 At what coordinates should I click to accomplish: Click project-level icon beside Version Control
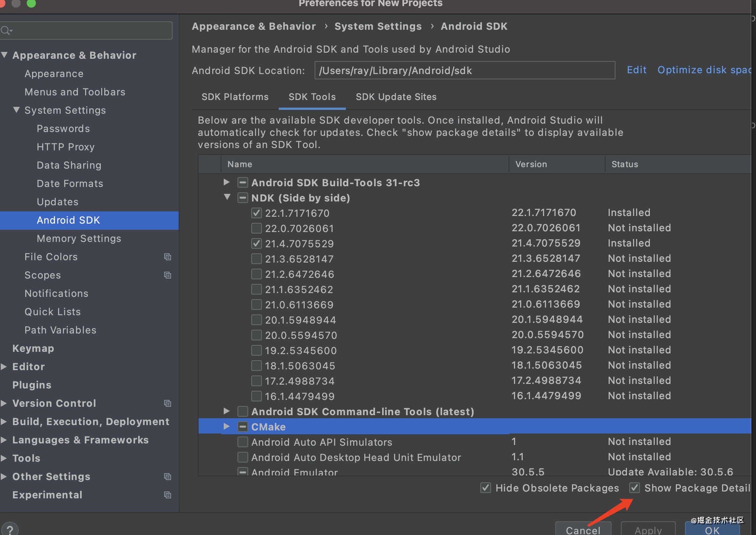(167, 403)
